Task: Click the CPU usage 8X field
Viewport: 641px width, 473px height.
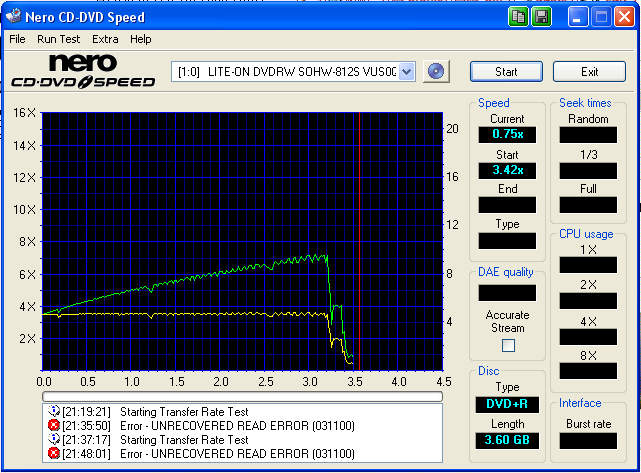Action: [x=588, y=371]
